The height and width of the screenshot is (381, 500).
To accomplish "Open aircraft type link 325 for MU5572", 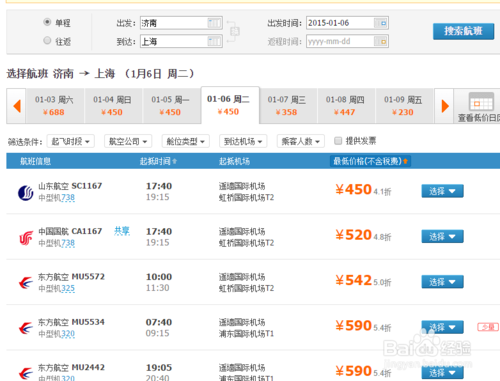I will click(68, 288).
